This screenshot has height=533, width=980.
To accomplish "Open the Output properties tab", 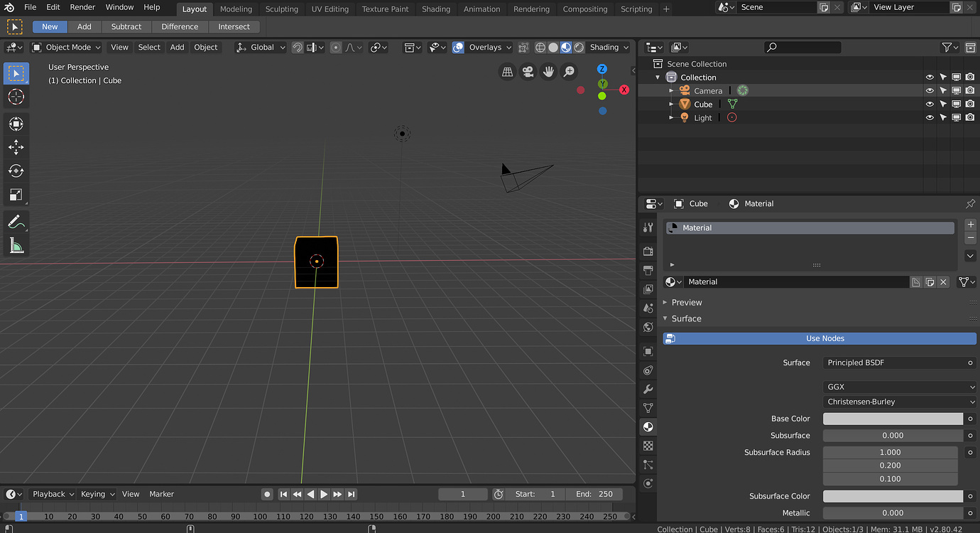I will pos(648,271).
